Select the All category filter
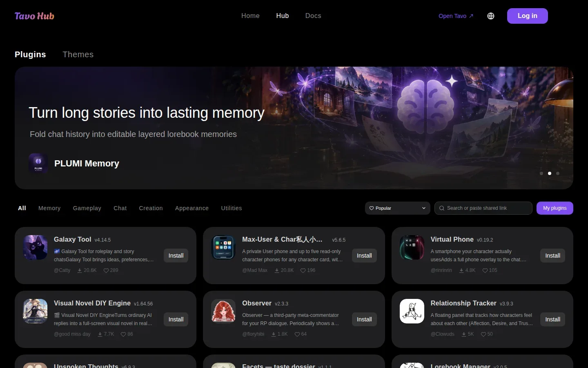Viewport: 588px width, 368px height. pos(22,208)
